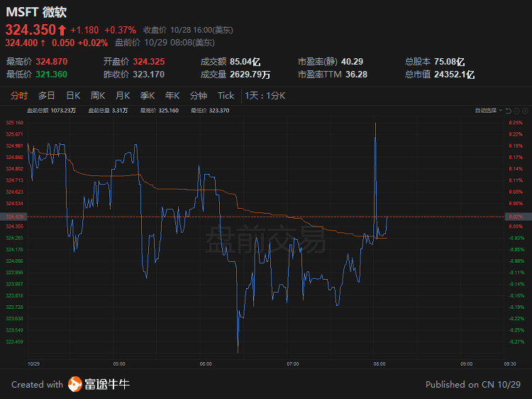Click the 08:00 time axis marker
Image resolution: width=532 pixels, height=399 pixels.
(379, 364)
